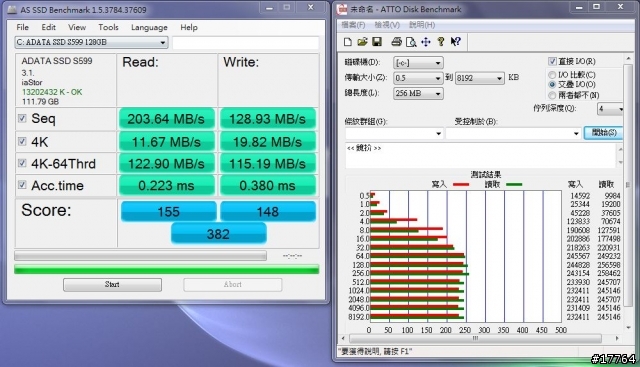Viewport: 640px width, 367px height.
Task: Open the C: ADATA SSD S599 drive dropdown
Action: pos(91,42)
